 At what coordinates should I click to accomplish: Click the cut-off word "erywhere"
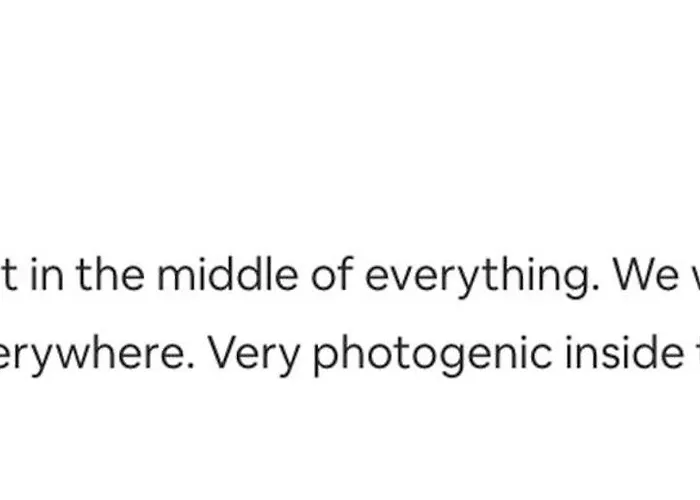91,356
